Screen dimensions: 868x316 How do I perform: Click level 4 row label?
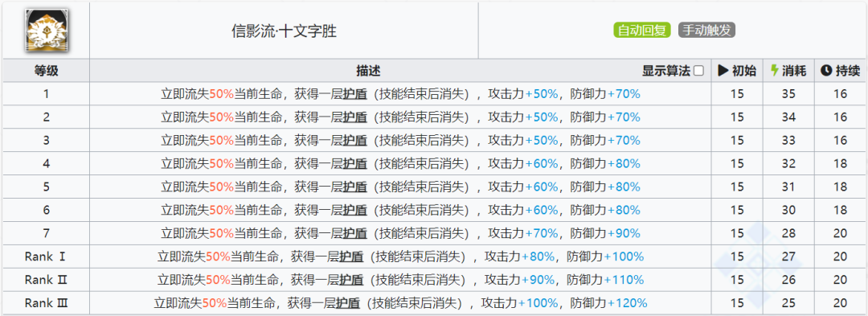click(47, 164)
